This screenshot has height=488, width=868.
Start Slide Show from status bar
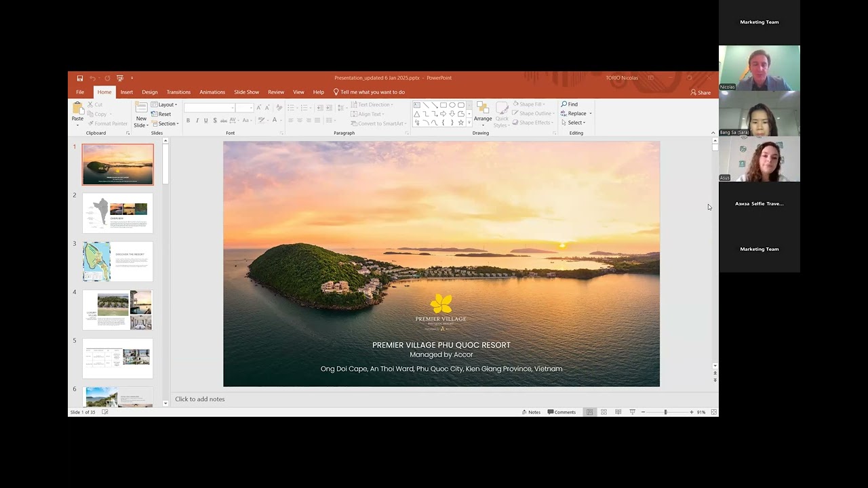[632, 412]
